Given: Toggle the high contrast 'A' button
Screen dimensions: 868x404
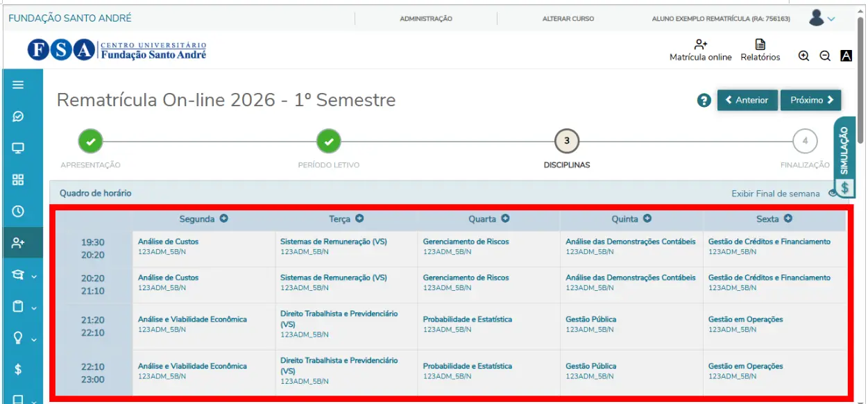Looking at the screenshot, I should click(x=846, y=56).
